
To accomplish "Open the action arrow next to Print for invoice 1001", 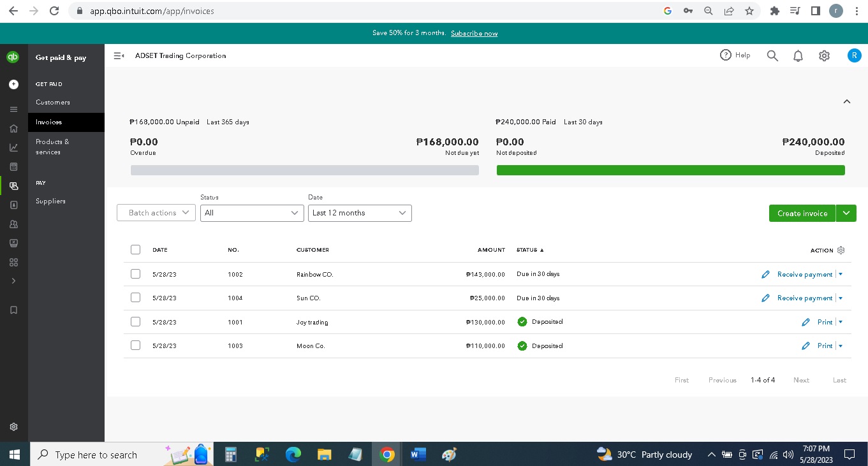I will [841, 322].
